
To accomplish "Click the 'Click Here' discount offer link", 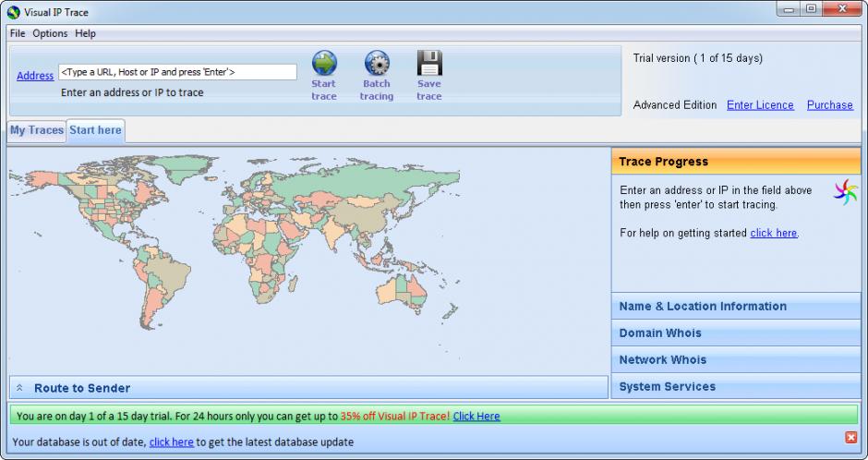I will tap(476, 417).
